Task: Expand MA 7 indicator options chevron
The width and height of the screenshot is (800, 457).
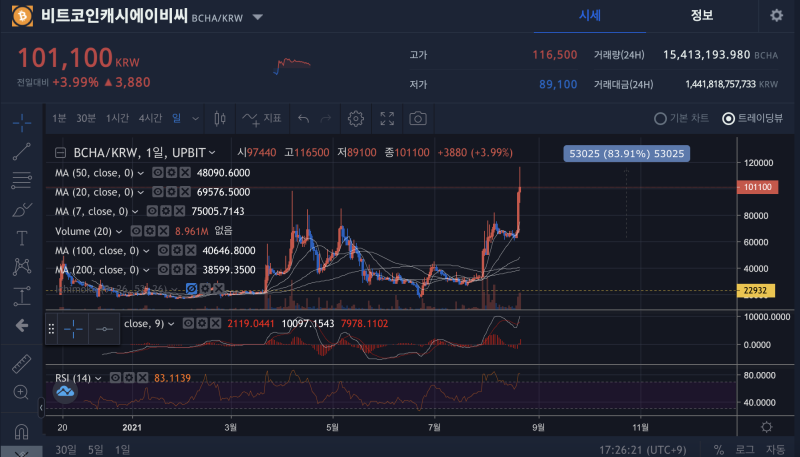Action: click(x=135, y=211)
